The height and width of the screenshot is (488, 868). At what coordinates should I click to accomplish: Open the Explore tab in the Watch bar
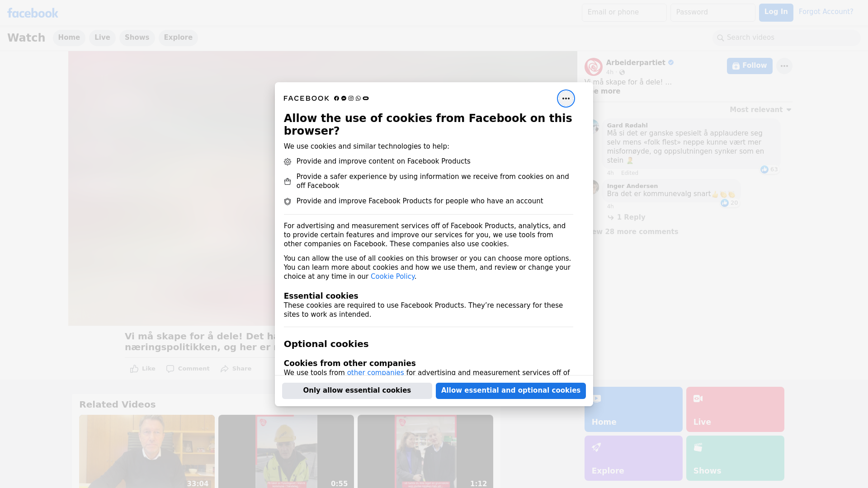tap(178, 38)
